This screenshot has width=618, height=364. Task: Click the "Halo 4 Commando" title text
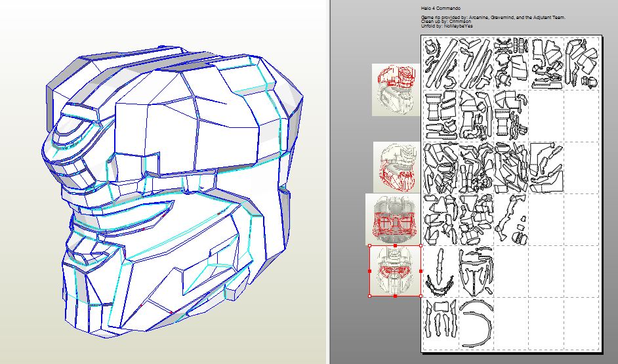click(x=441, y=9)
